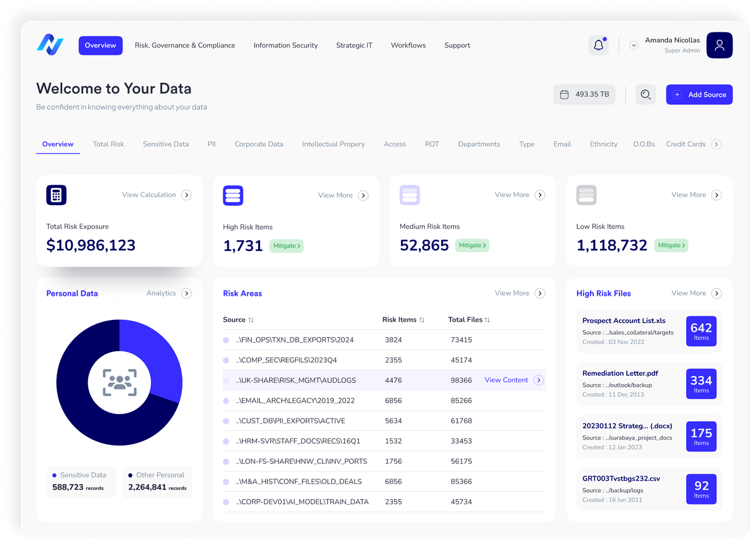Click the user avatar profile icon
Screen dimensions: 756x545
[719, 45]
